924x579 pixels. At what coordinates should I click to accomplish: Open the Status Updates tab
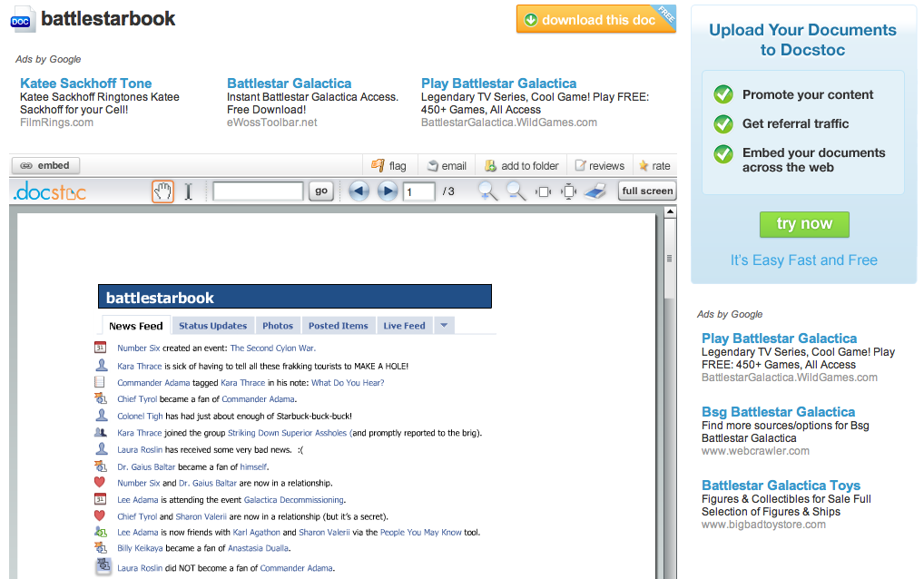coord(212,326)
